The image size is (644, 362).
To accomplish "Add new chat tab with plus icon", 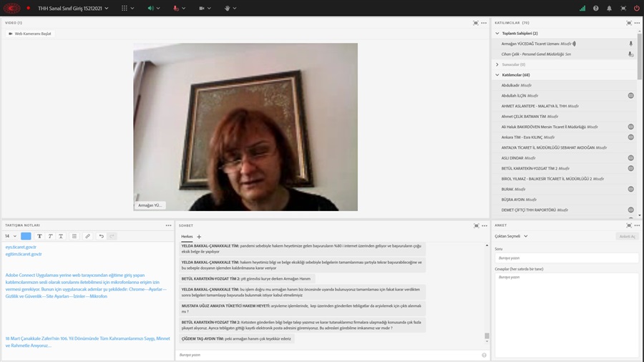I will click(x=199, y=237).
